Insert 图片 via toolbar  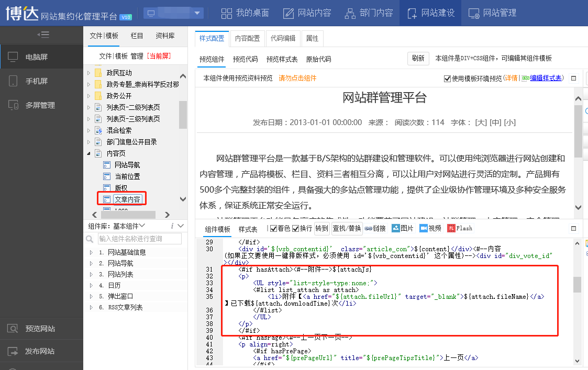pyautogui.click(x=402, y=228)
